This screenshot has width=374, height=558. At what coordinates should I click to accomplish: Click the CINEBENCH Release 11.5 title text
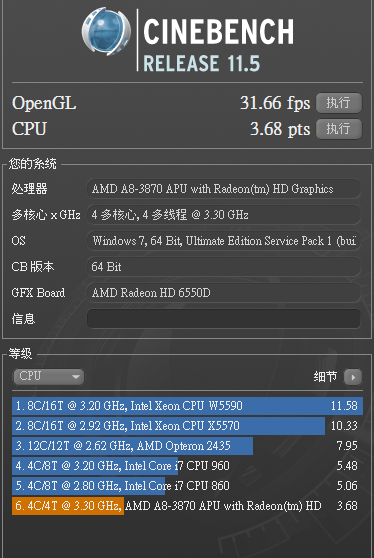[218, 44]
